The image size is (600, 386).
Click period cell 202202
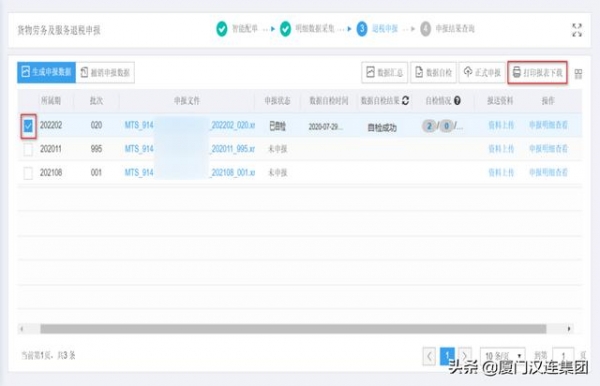(51, 125)
